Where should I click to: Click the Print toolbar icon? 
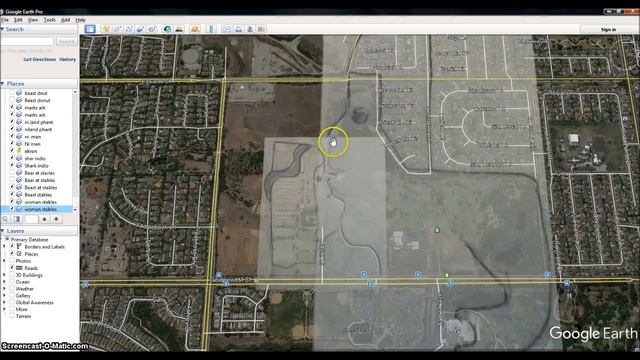click(x=238, y=29)
